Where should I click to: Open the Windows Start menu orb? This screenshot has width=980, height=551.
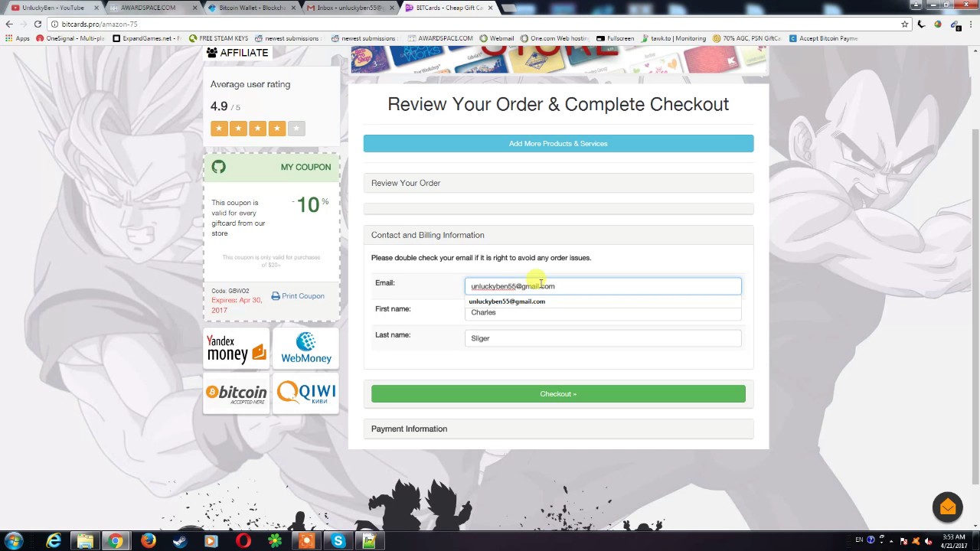[x=13, y=541]
